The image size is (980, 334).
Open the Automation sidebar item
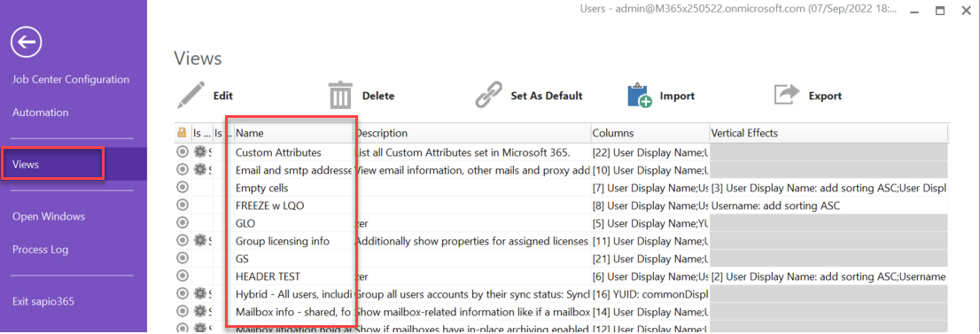pyautogui.click(x=41, y=113)
